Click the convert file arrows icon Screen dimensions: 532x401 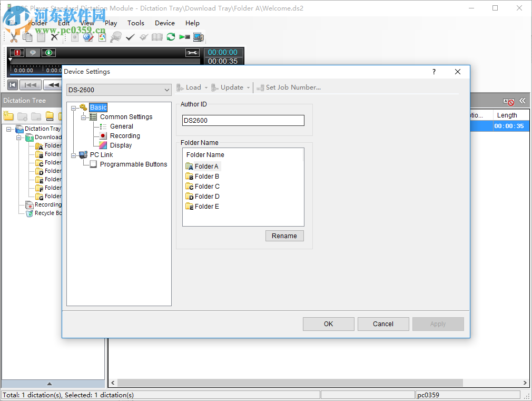coord(102,37)
